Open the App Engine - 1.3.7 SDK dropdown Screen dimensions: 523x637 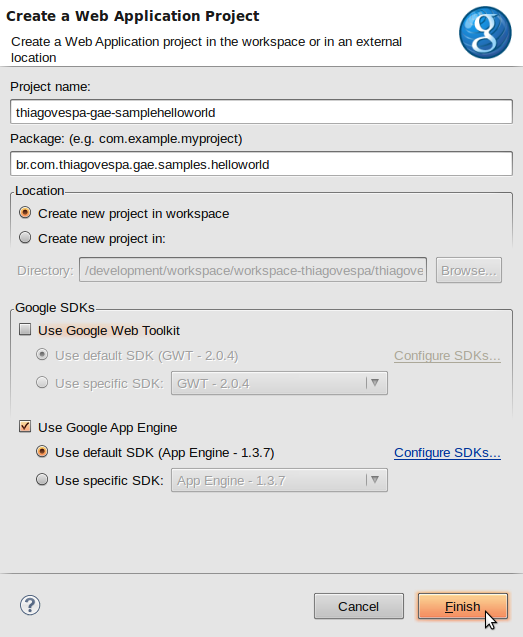point(279,480)
